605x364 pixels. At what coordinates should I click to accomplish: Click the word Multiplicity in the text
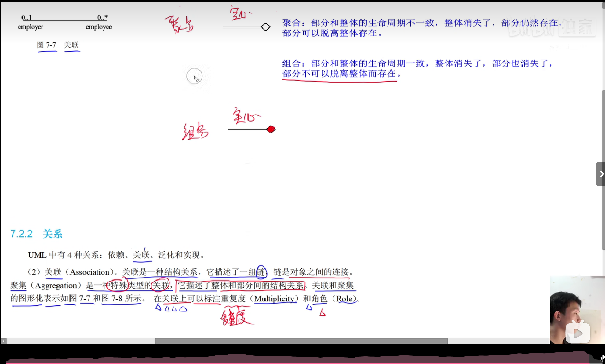click(274, 299)
